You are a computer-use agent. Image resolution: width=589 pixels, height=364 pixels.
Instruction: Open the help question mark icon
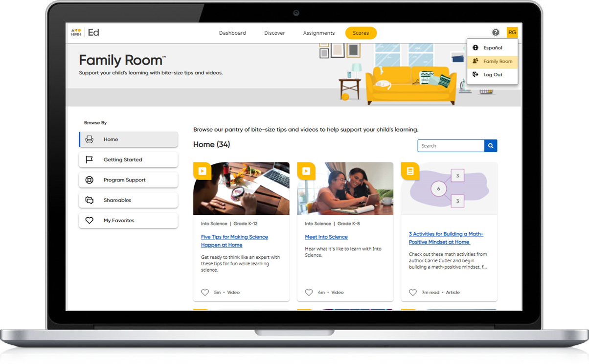pos(496,33)
